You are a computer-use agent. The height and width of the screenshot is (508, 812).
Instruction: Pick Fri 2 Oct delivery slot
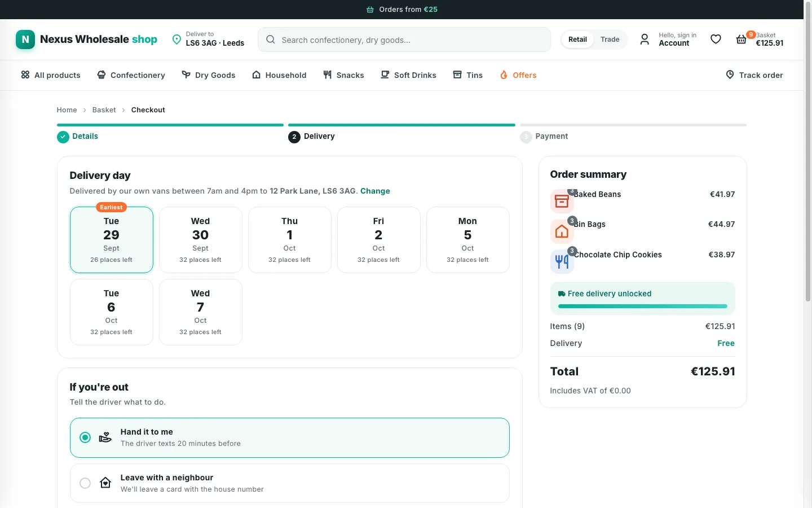379,240
